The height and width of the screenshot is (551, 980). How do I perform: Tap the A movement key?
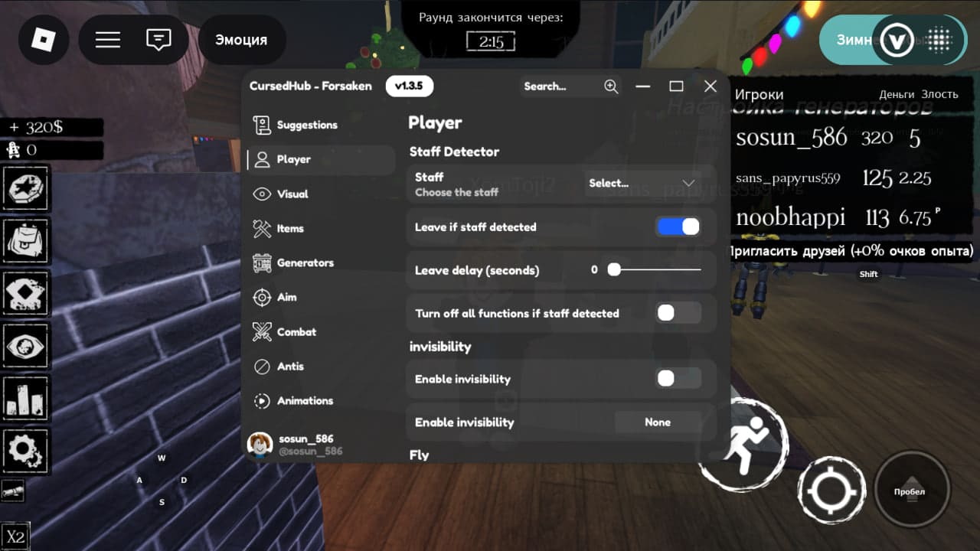139,481
